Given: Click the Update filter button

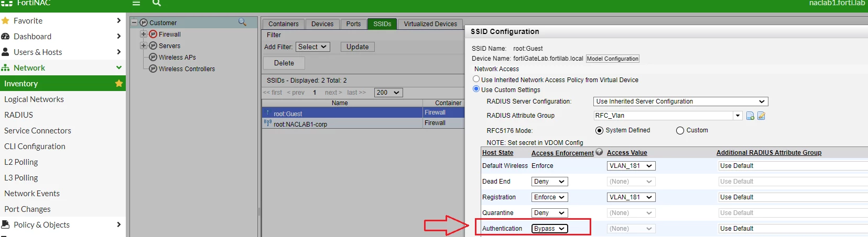Looking at the screenshot, I should click(x=357, y=47).
